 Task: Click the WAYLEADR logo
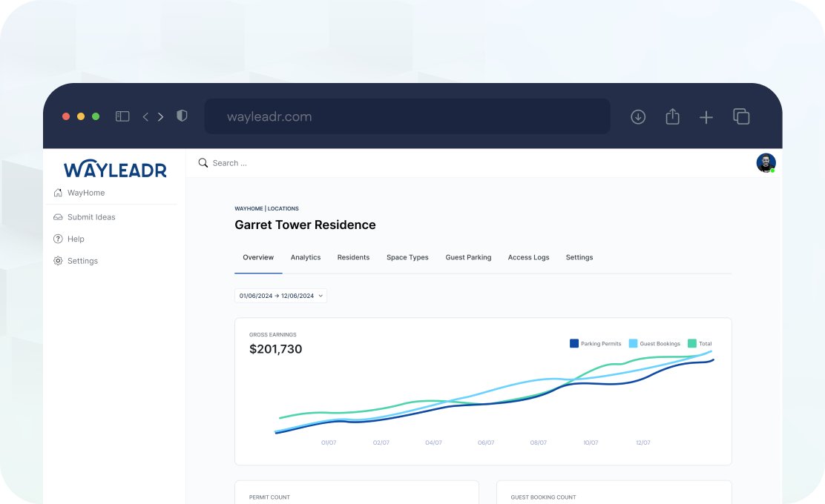(115, 169)
